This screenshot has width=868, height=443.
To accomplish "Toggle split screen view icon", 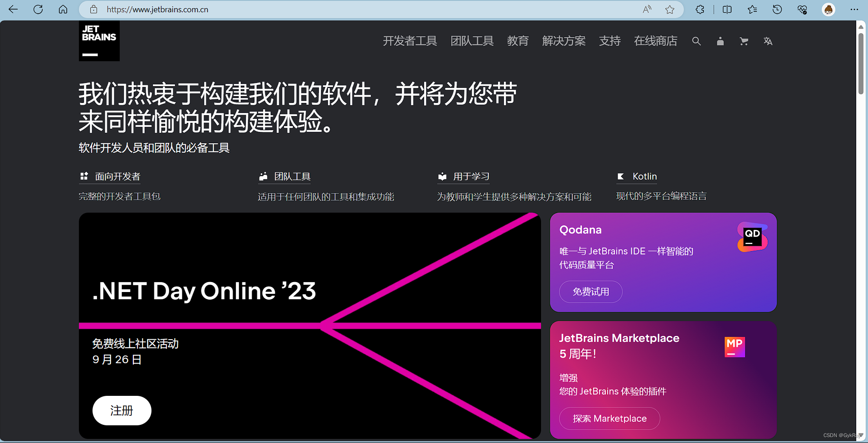I will [727, 9].
